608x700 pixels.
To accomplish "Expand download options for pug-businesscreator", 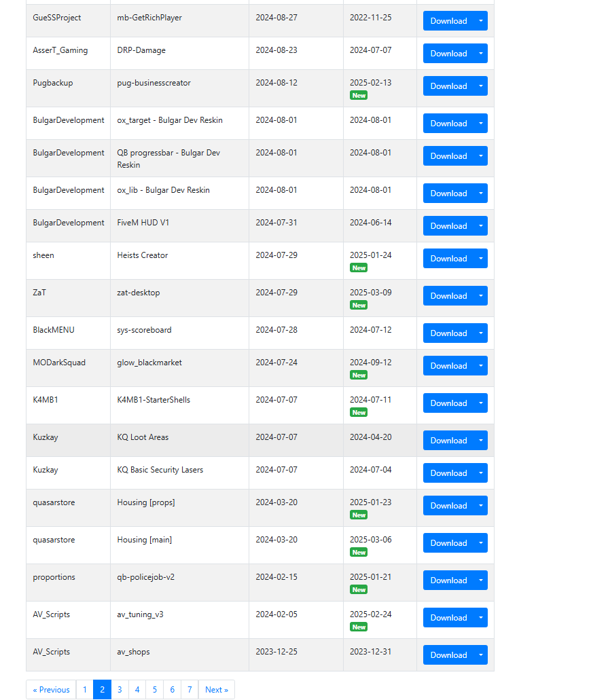I will click(x=481, y=86).
